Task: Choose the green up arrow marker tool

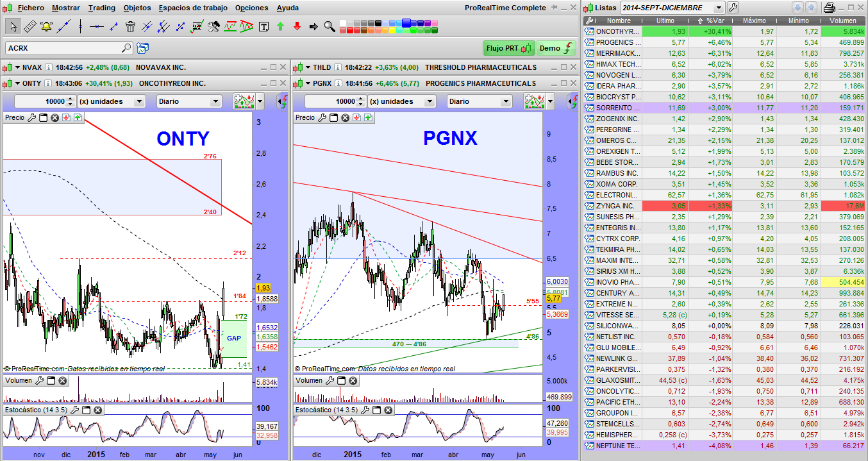Action: pos(280,26)
